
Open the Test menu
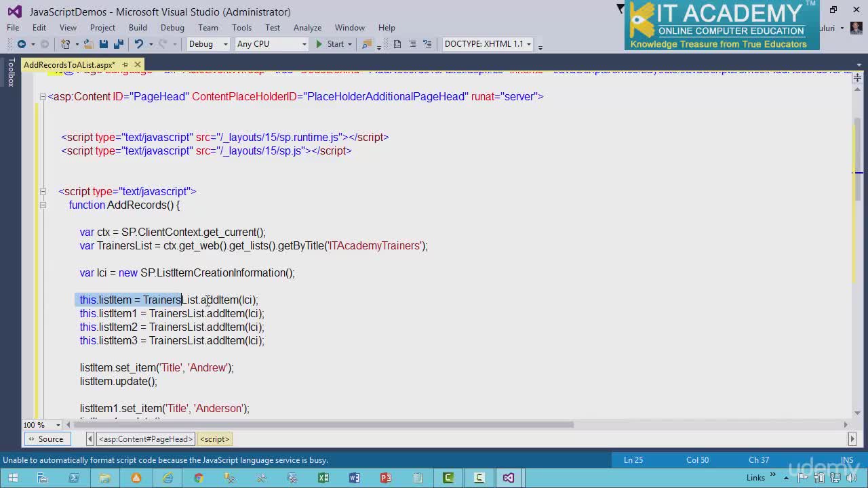[273, 28]
